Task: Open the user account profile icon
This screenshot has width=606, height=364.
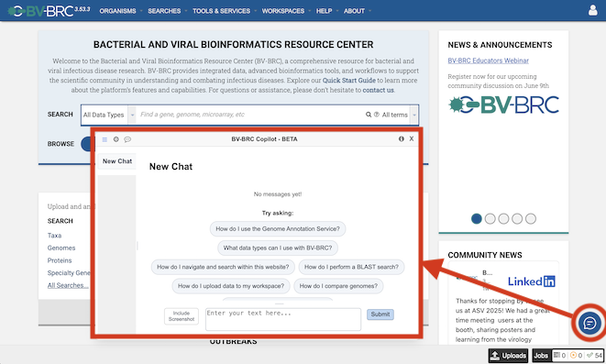Action: 592,10
